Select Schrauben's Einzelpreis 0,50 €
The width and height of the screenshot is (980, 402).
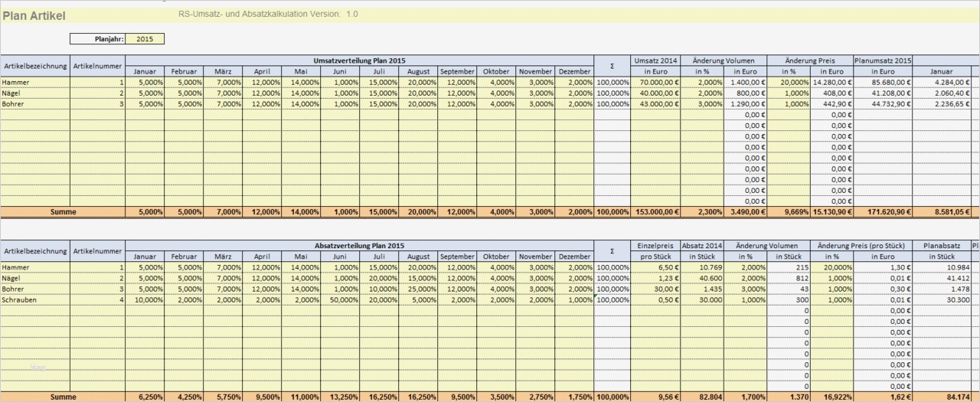[654, 299]
